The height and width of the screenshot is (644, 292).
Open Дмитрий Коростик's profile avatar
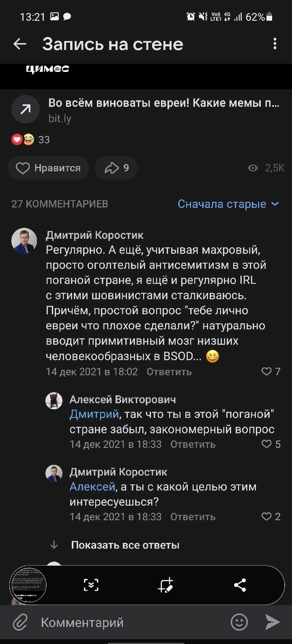click(x=24, y=241)
